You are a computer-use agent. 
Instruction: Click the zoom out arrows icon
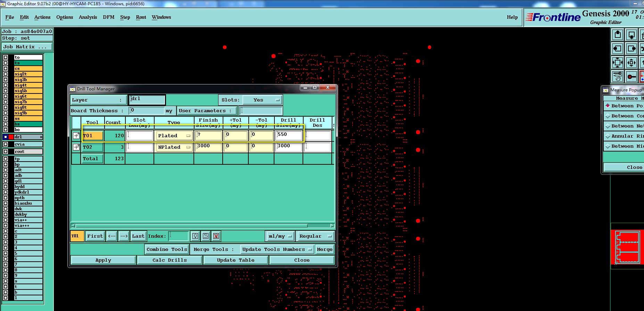coord(631,63)
